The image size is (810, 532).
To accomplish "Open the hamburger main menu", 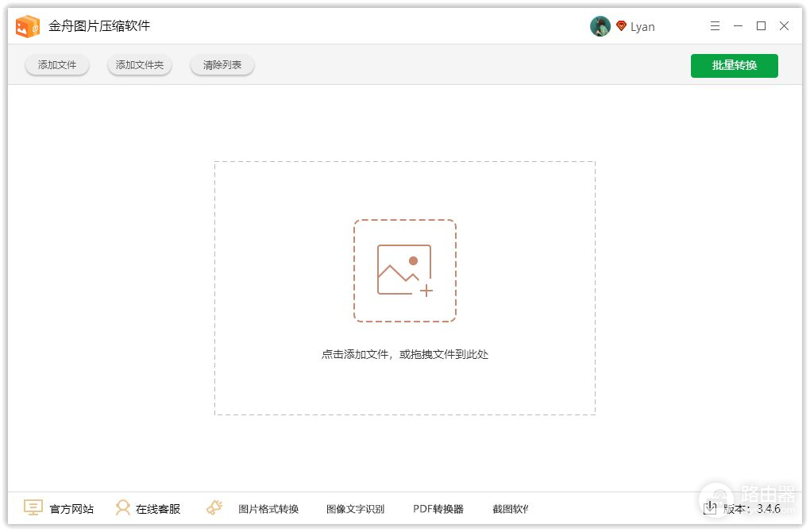I will coord(715,26).
